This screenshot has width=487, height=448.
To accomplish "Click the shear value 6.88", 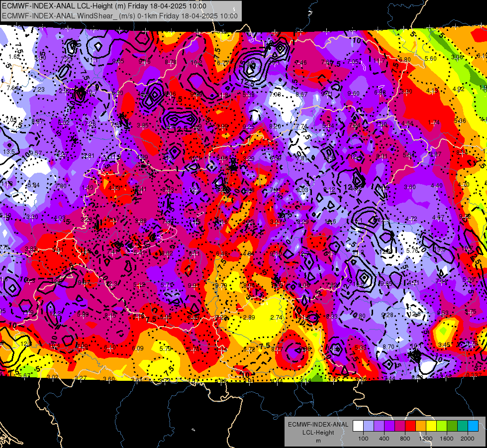I will (380, 92).
